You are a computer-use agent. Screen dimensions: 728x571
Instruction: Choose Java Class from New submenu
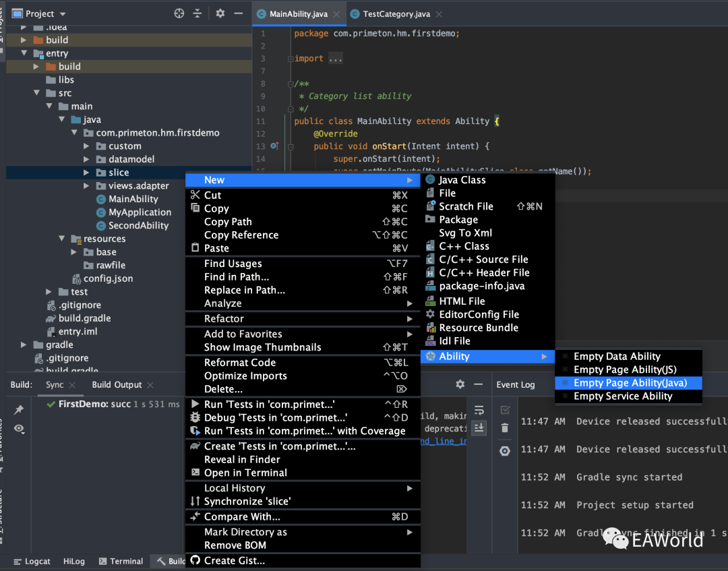(x=487, y=179)
